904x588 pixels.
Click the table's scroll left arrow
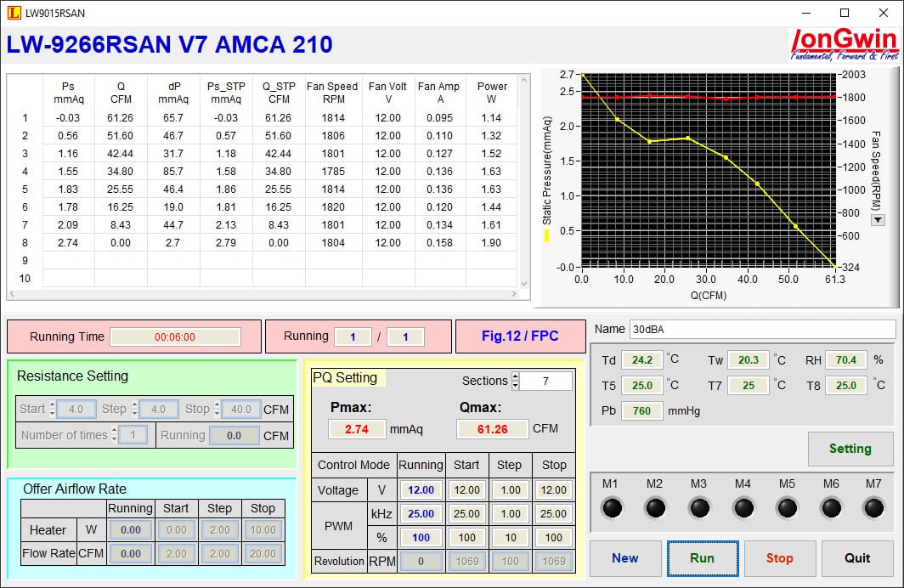point(12,294)
